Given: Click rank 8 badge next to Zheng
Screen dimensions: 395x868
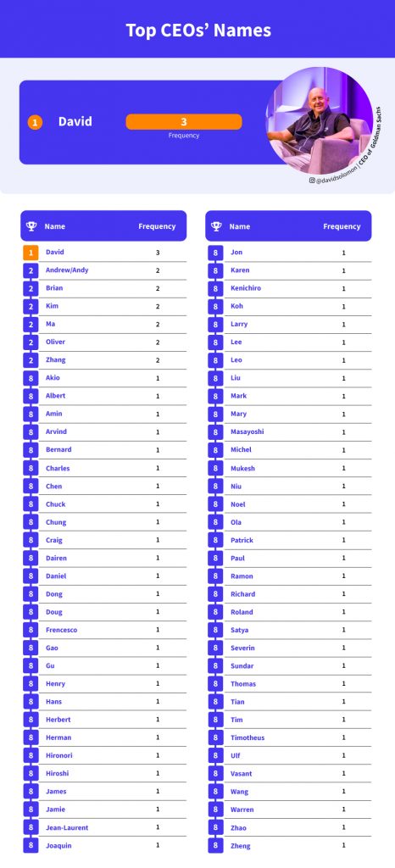Looking at the screenshot, I should [x=216, y=845].
